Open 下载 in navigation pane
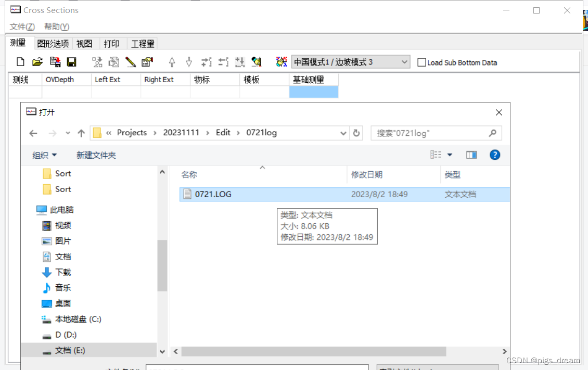 [56, 272]
